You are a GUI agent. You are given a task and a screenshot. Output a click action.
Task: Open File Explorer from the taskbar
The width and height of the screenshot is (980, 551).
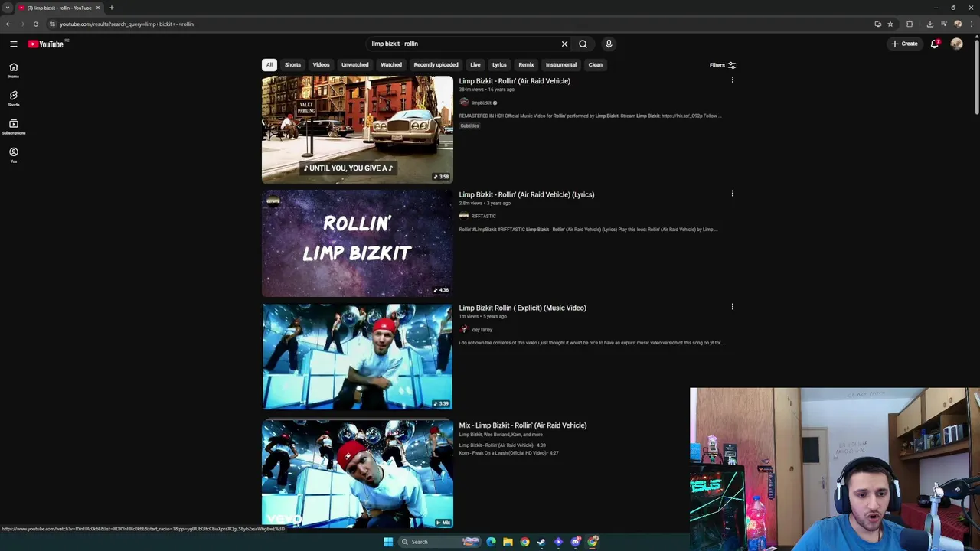(508, 542)
